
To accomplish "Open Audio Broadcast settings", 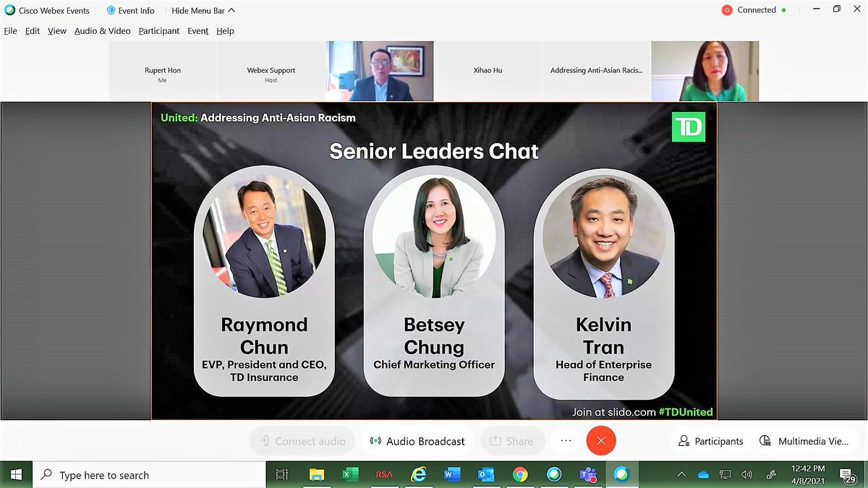I will [417, 441].
